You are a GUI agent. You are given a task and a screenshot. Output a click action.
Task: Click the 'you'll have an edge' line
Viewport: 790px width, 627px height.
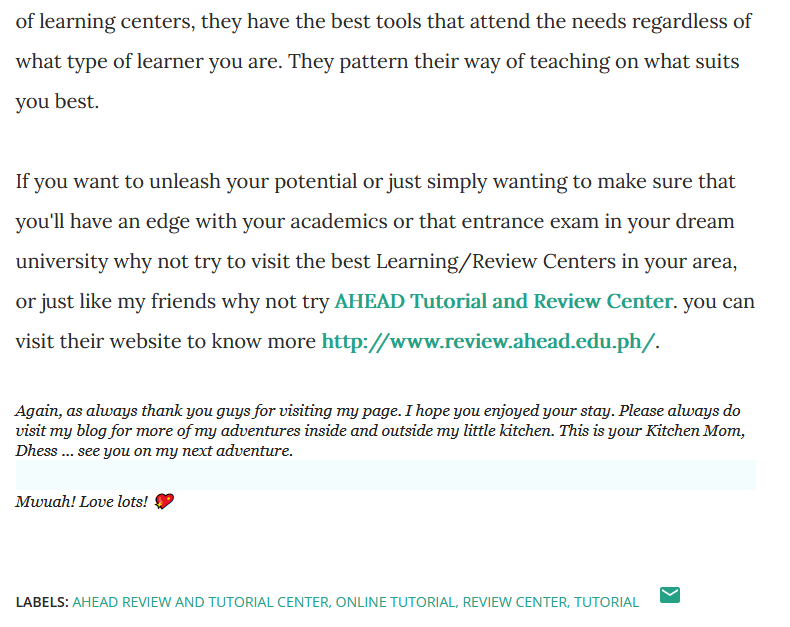[375, 221]
